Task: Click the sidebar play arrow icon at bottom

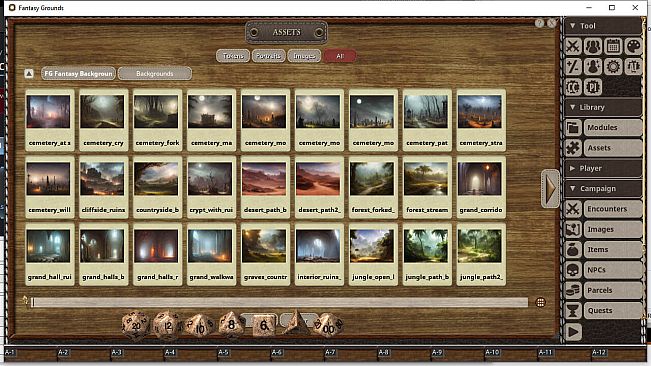Action: click(x=573, y=332)
